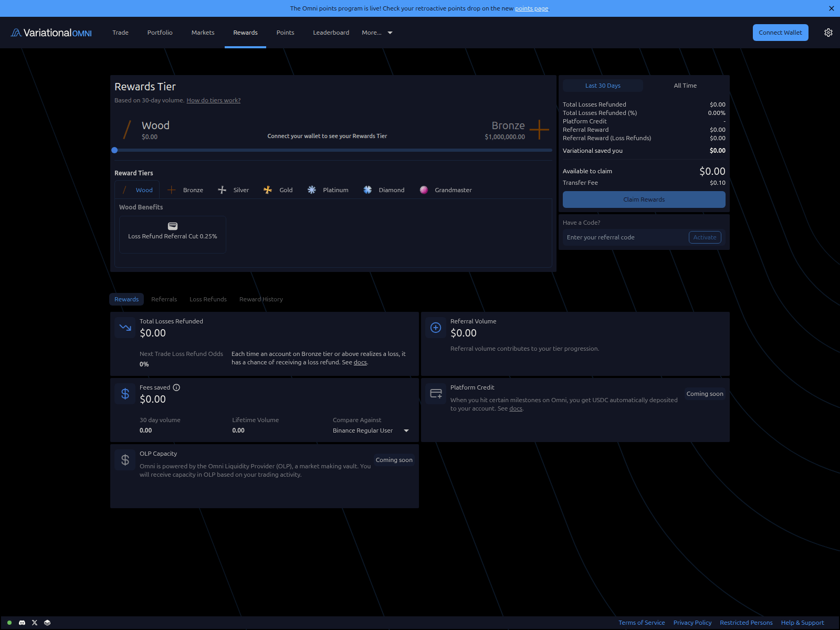Click the Fees saved dollar icon
Screen dimensions: 840x630
pos(125,394)
